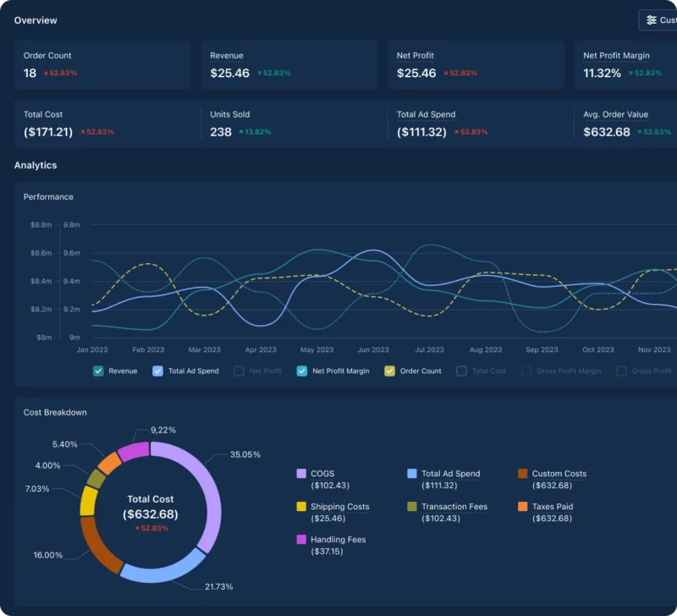Click the trend arrow beside Total Ad Spend
Viewport: 677px width, 616px height.
tap(457, 132)
